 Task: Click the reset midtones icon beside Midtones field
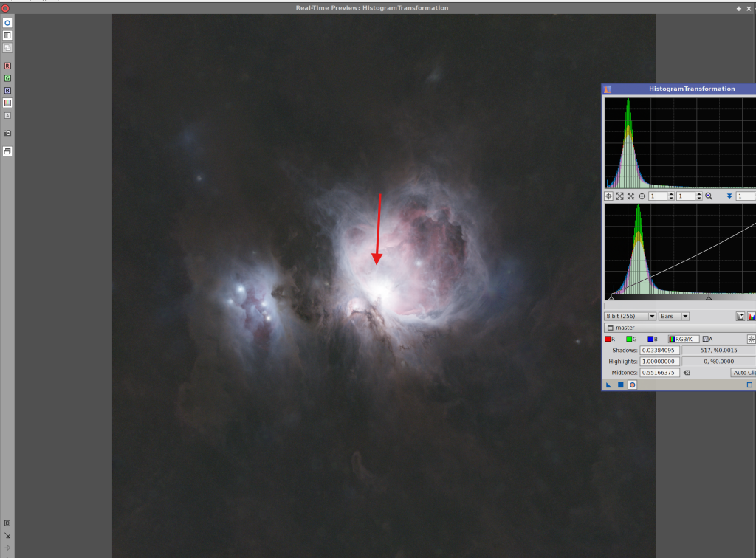[687, 373]
